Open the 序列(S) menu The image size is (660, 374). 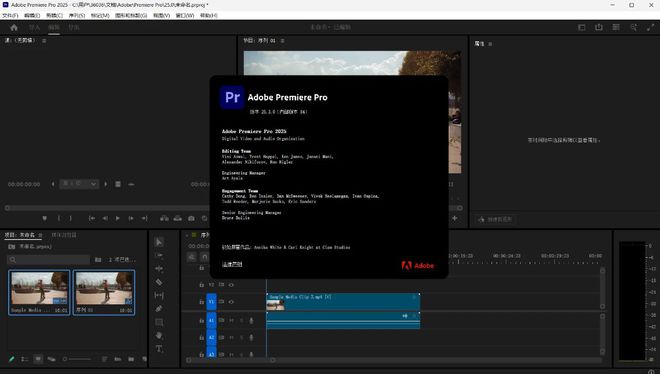click(77, 16)
